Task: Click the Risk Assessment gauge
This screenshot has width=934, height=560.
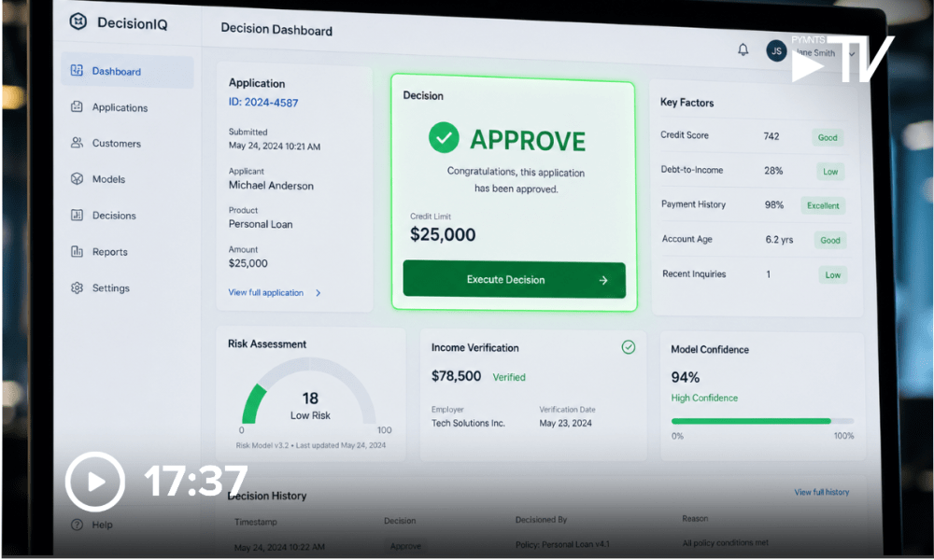Action: [310, 392]
